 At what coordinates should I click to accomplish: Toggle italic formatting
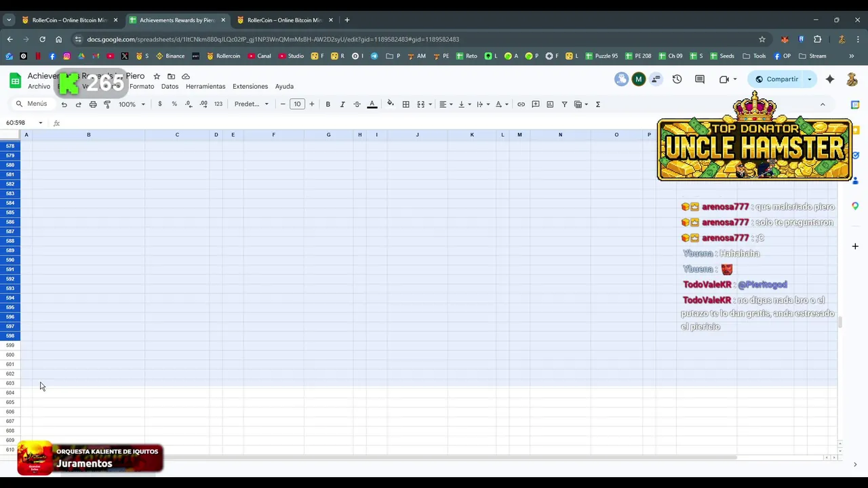click(342, 104)
